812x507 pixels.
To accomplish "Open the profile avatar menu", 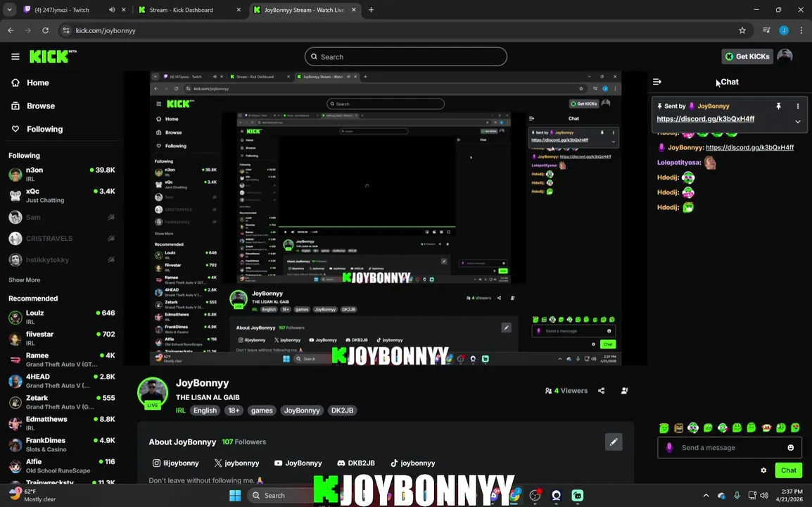I will (x=785, y=56).
